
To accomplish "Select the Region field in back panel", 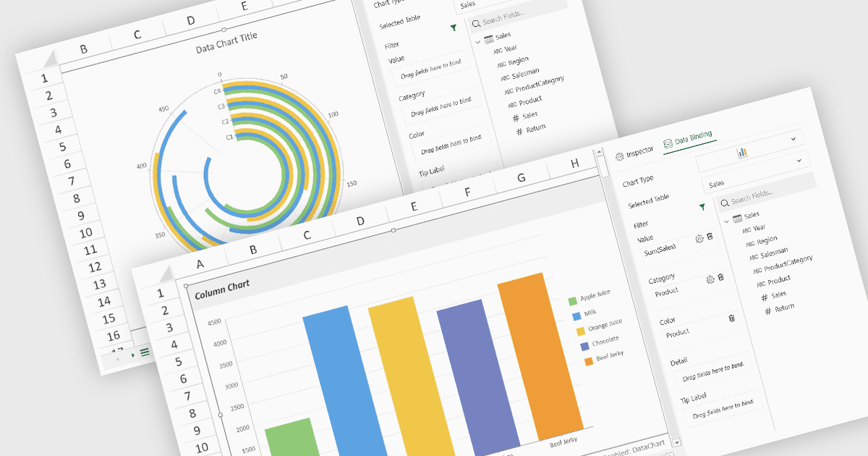I will pyautogui.click(x=514, y=62).
